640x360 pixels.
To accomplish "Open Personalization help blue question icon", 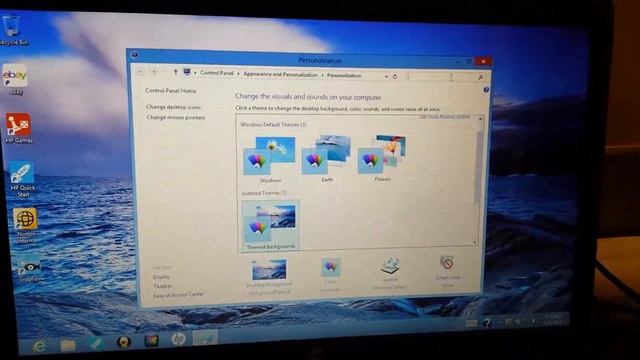I will (486, 90).
